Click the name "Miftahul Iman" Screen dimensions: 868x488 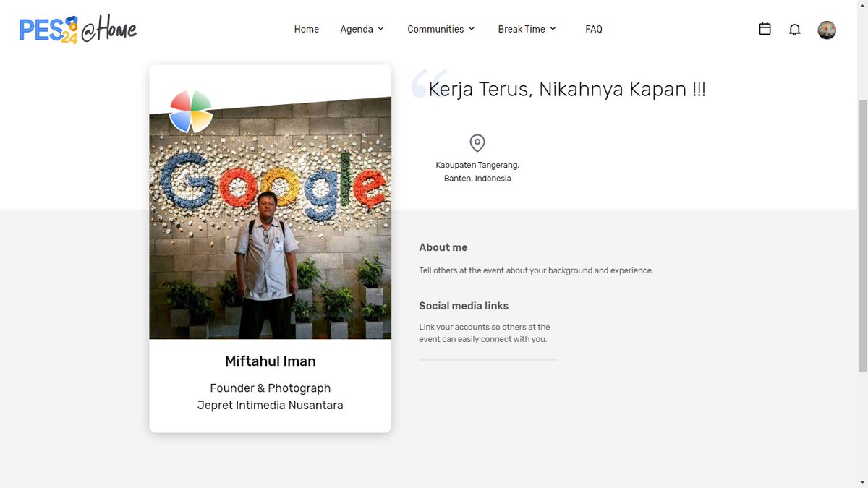pyautogui.click(x=271, y=361)
